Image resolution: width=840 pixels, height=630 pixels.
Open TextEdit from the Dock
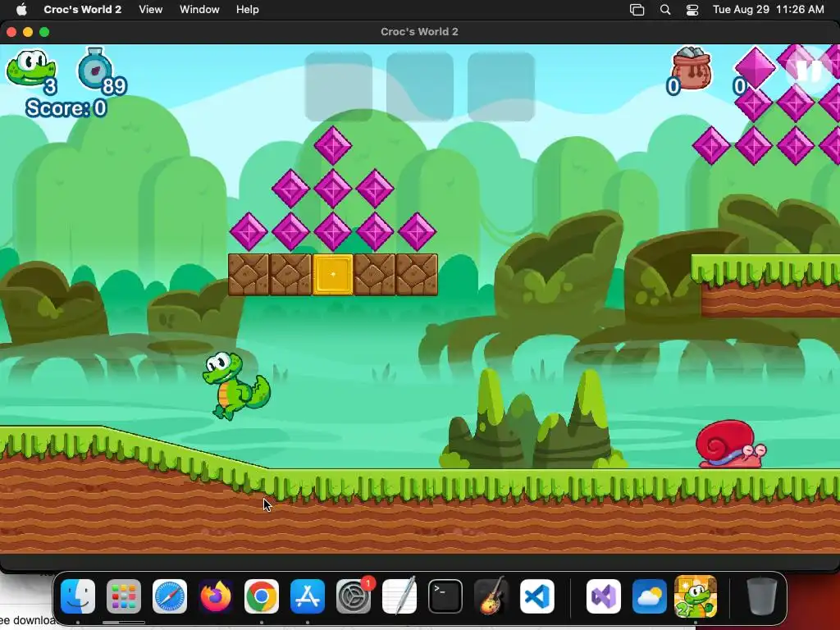pos(399,596)
